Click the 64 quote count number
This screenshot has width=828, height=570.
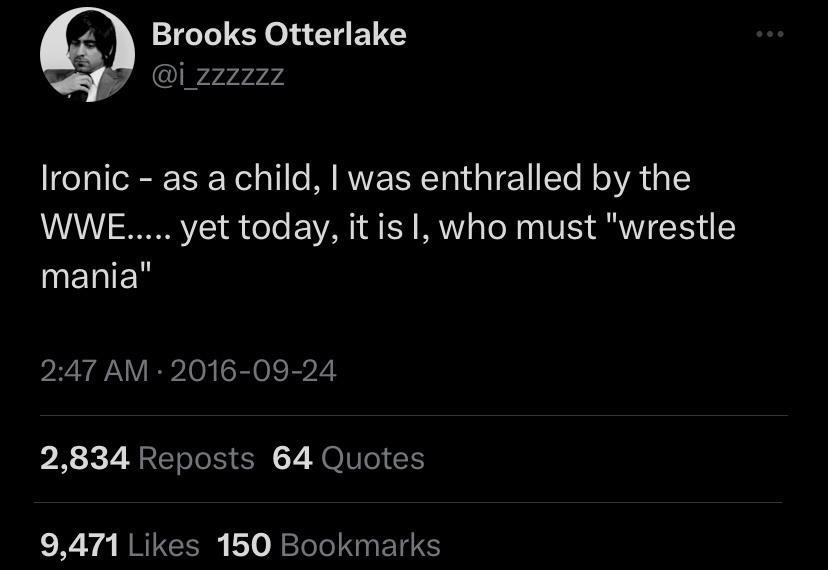(x=292, y=458)
